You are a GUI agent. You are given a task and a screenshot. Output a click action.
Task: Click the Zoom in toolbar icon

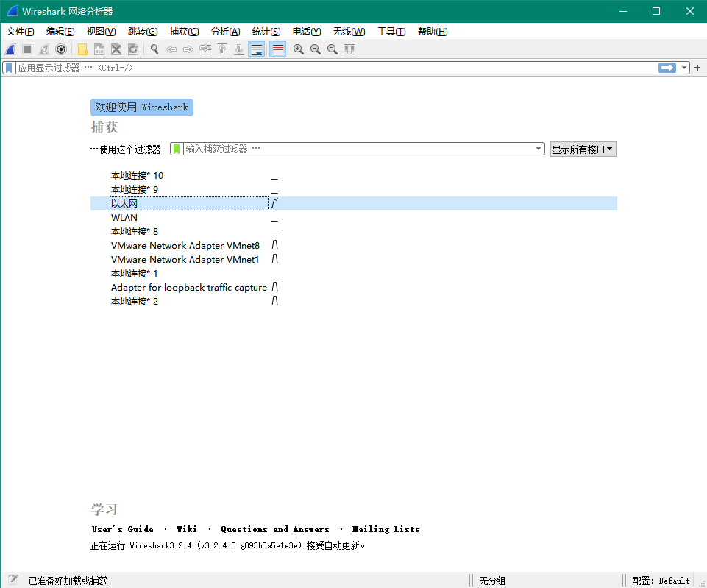(298, 49)
